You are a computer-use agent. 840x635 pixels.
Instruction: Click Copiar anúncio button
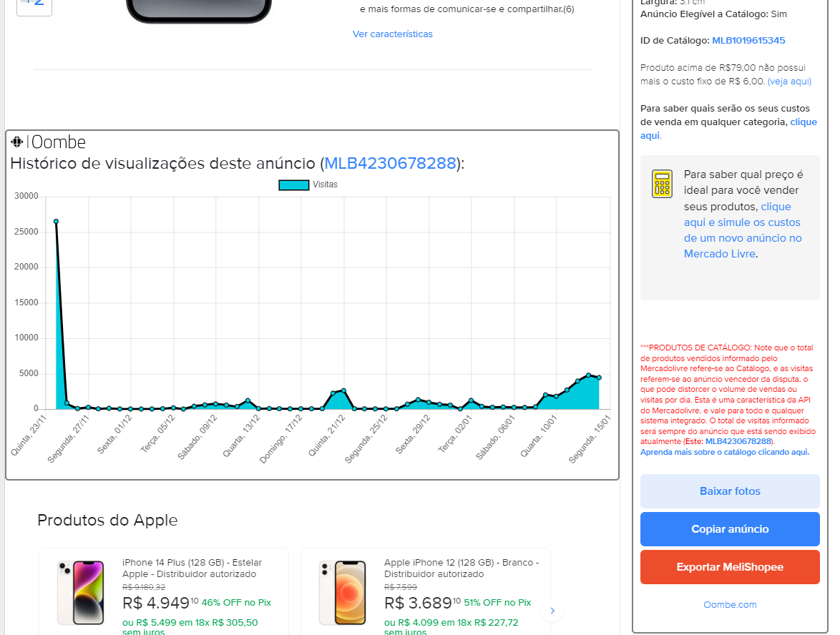pyautogui.click(x=730, y=529)
